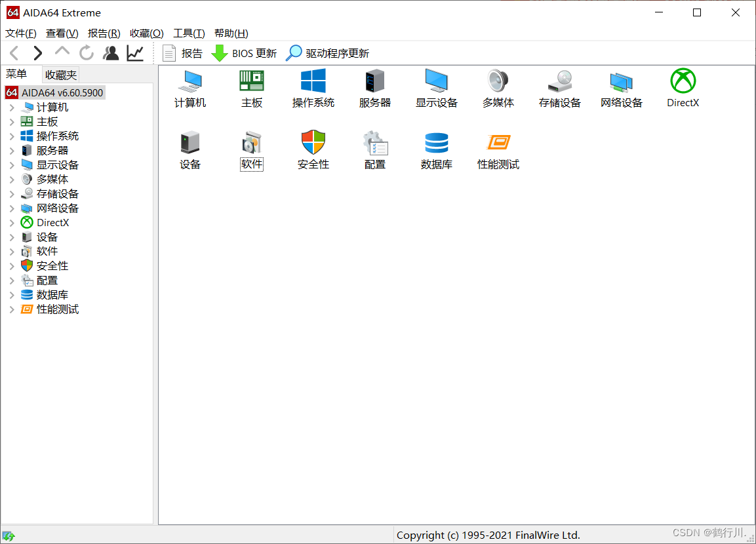Open the 显示设备 monitor icon in main pane
Screen dimensions: 756x544
(436, 88)
